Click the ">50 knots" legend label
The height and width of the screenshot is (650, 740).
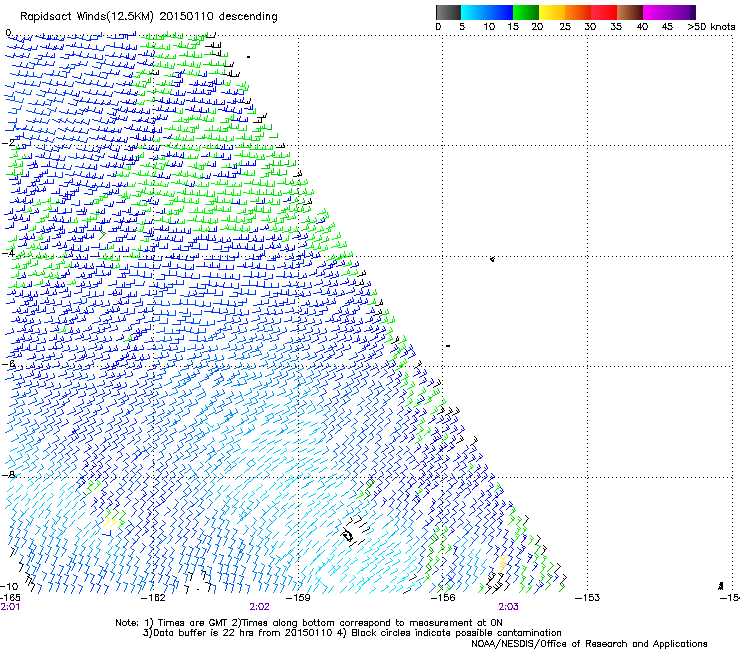tap(711, 27)
